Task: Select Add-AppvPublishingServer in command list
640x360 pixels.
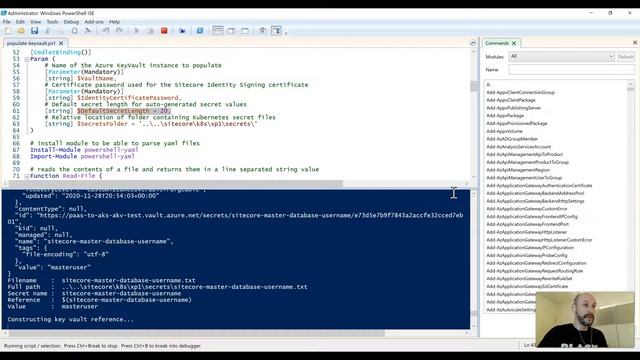Action: [513, 108]
